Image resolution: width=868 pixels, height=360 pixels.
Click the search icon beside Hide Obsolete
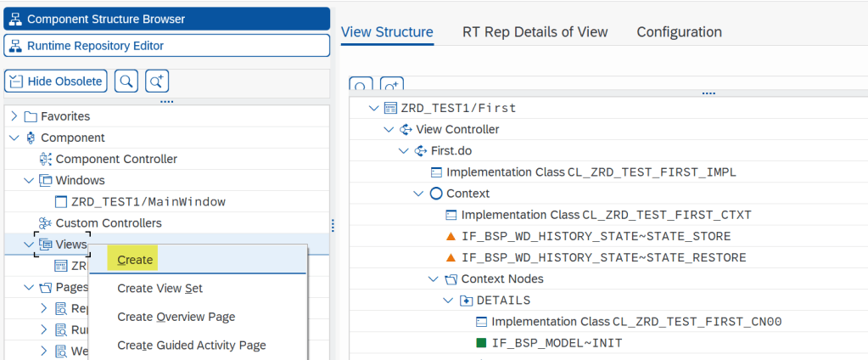tap(126, 82)
